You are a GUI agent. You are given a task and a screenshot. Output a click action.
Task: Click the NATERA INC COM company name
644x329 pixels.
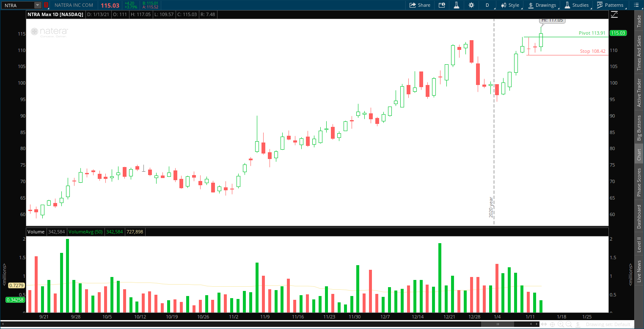coord(74,5)
